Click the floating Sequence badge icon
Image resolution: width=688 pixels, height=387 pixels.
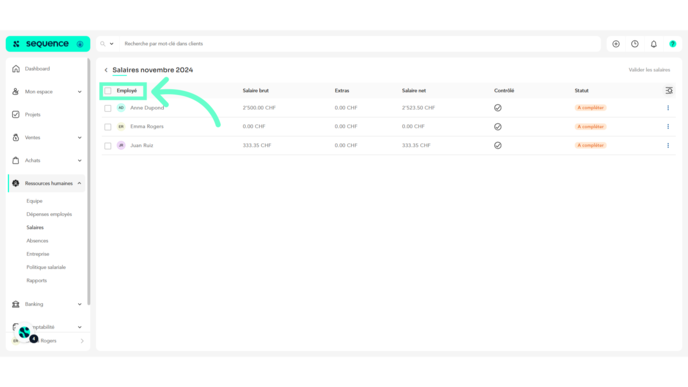click(25, 333)
